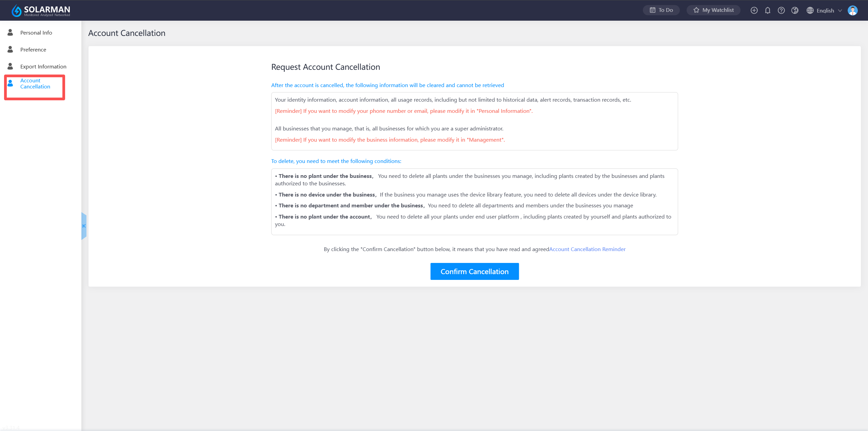Viewport: 868px width, 431px height.
Task: Click the plus add icon in header
Action: pos(754,11)
